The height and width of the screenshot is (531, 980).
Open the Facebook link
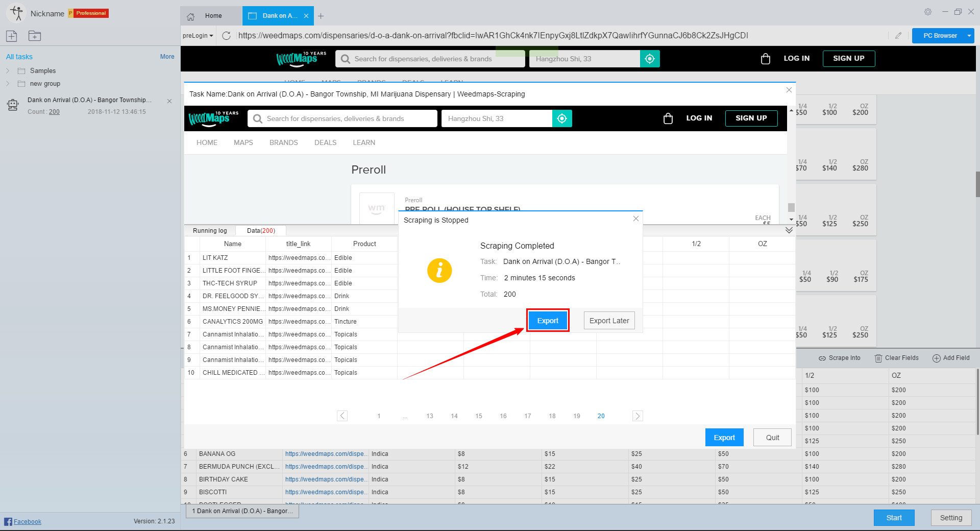[x=28, y=522]
